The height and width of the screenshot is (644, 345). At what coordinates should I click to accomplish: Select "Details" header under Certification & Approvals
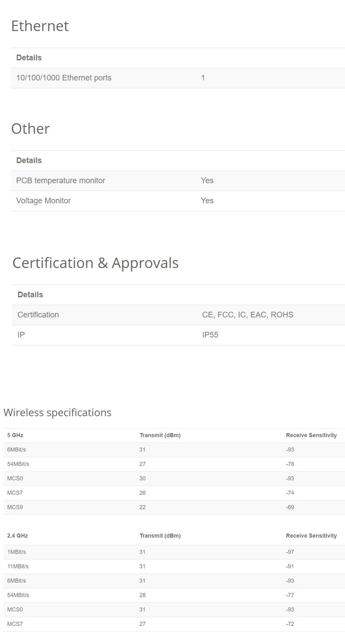(x=30, y=295)
